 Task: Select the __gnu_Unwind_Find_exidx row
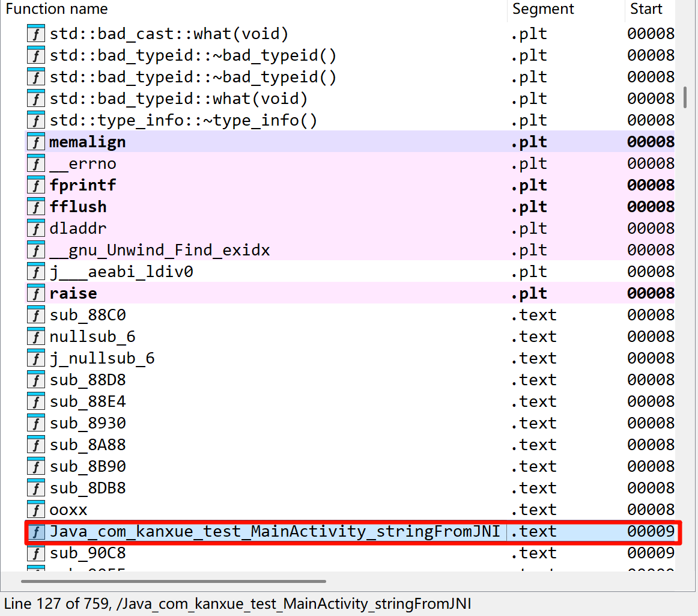(x=159, y=251)
